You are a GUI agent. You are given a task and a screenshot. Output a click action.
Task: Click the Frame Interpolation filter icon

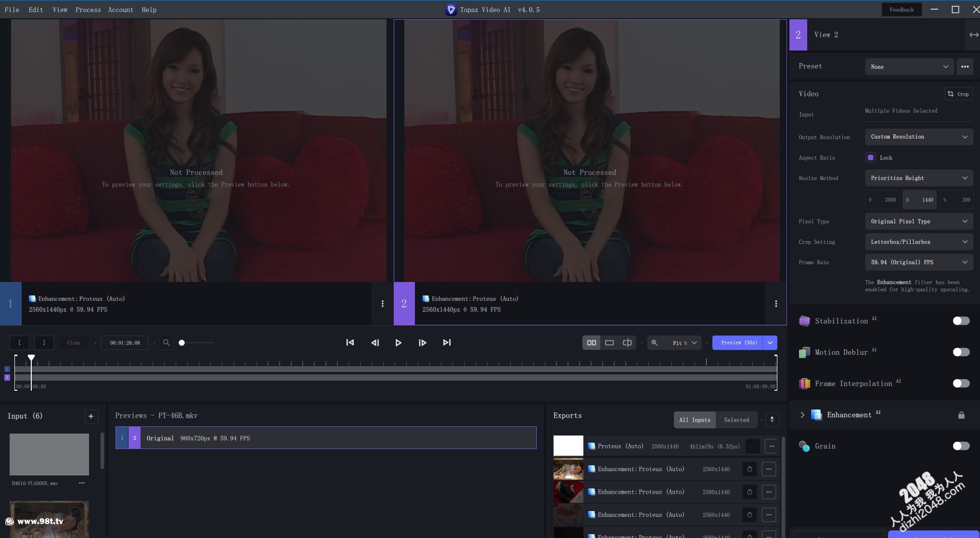(x=804, y=384)
